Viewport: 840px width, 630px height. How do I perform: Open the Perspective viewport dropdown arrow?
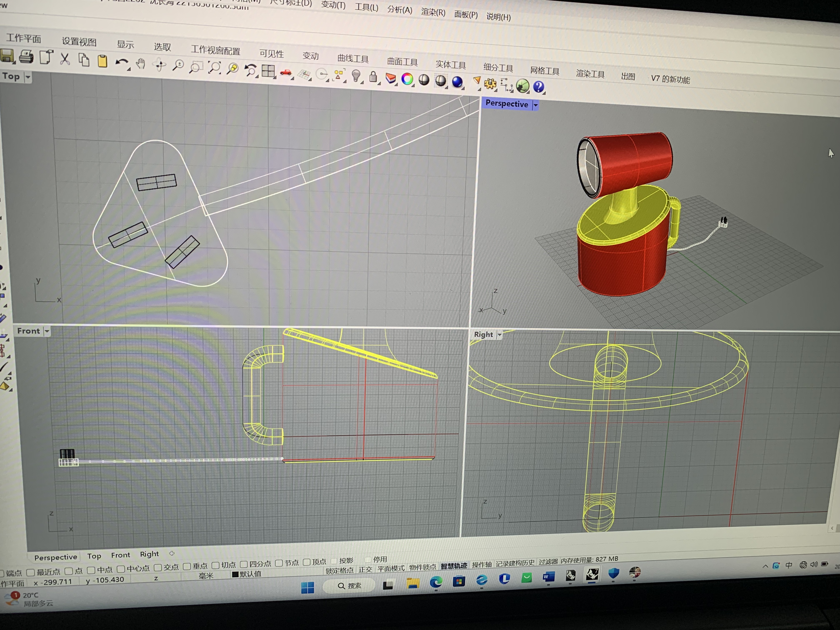coord(535,105)
